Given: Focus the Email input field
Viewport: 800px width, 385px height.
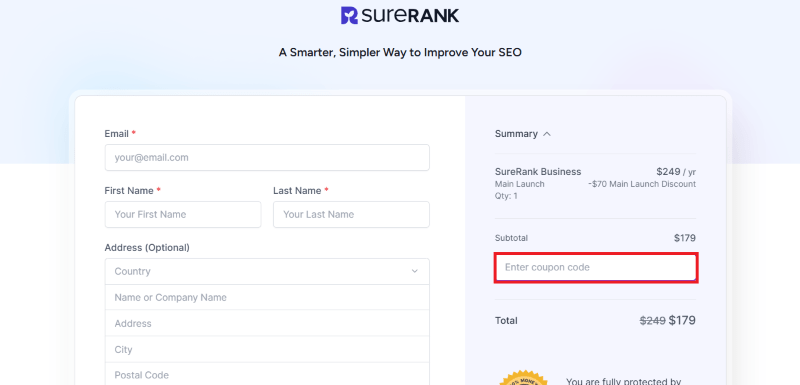Looking at the screenshot, I should [x=267, y=158].
